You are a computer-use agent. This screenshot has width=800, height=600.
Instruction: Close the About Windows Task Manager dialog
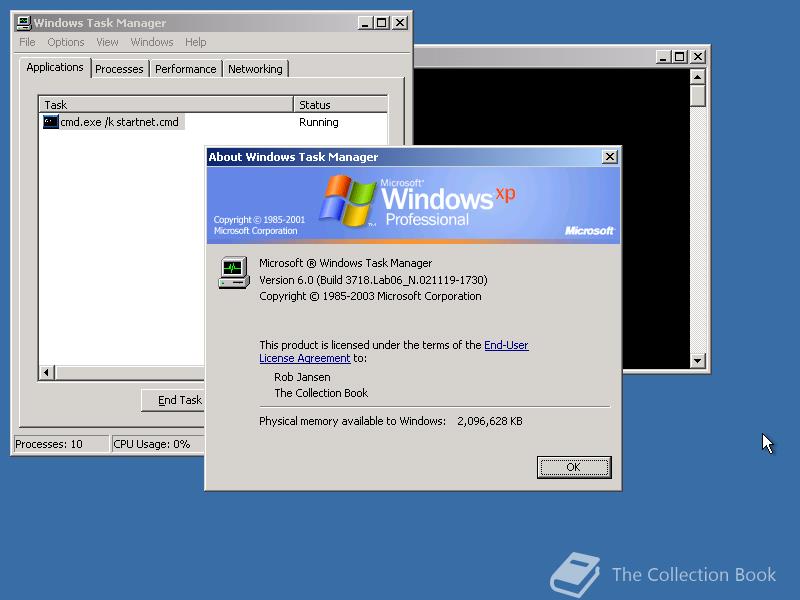pyautogui.click(x=610, y=157)
